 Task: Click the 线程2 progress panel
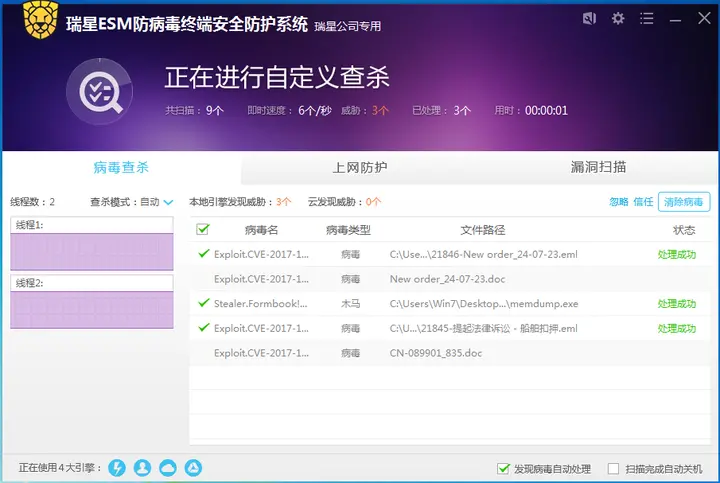click(92, 302)
